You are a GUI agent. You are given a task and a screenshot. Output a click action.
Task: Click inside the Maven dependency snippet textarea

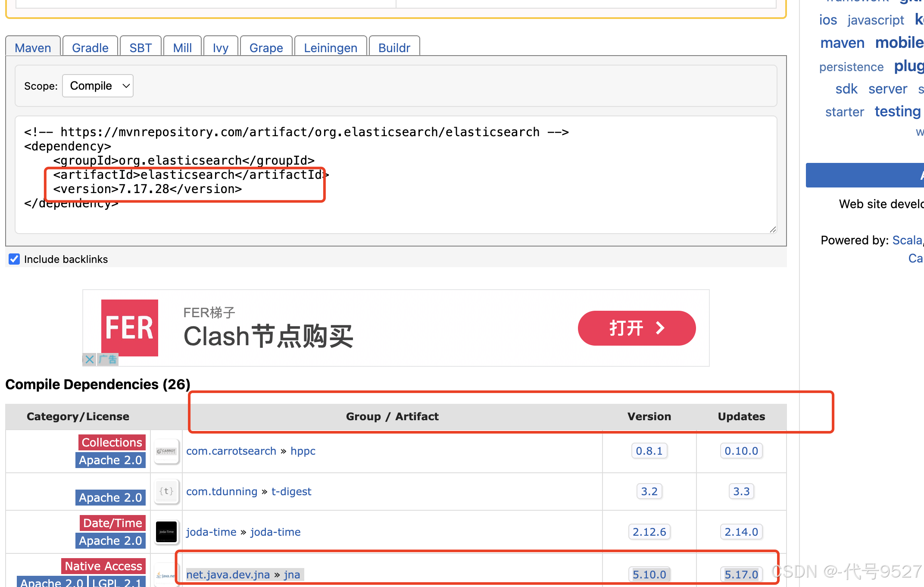(388, 215)
